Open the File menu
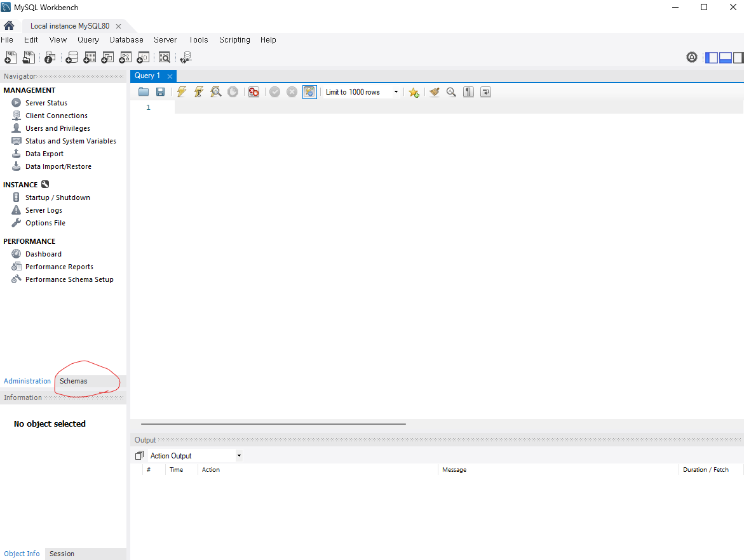 (x=6, y=40)
